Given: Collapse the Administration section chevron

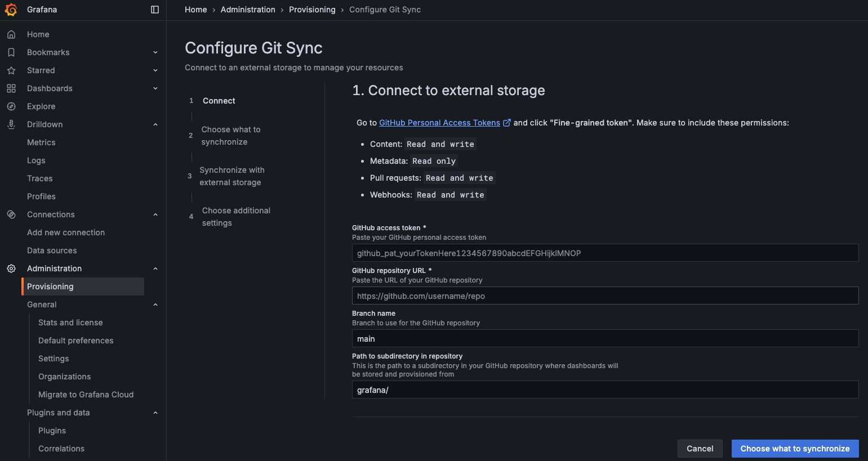Looking at the screenshot, I should coord(155,268).
